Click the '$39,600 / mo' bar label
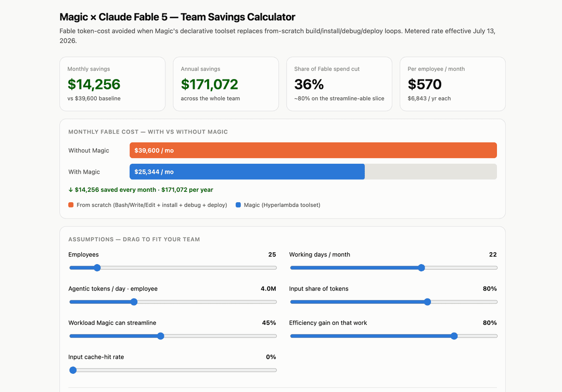This screenshot has width=562, height=392. coord(154,150)
